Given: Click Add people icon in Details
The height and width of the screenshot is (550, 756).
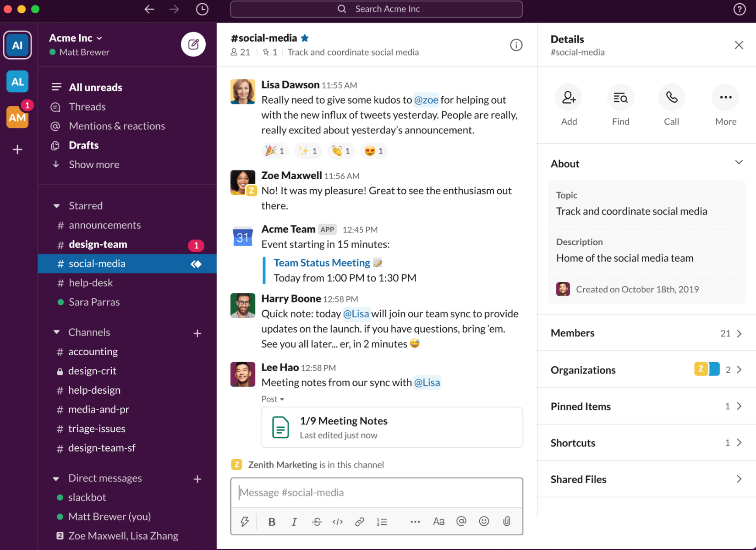Looking at the screenshot, I should pos(569,98).
